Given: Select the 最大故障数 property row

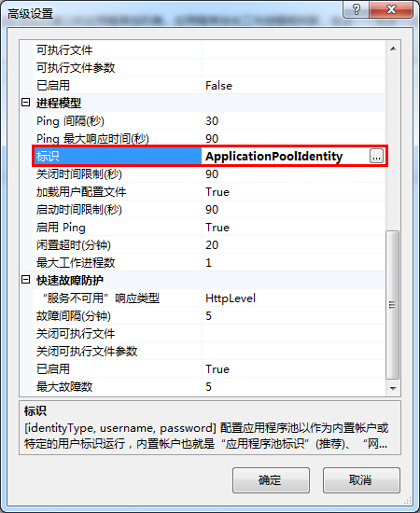Looking at the screenshot, I should (209, 387).
